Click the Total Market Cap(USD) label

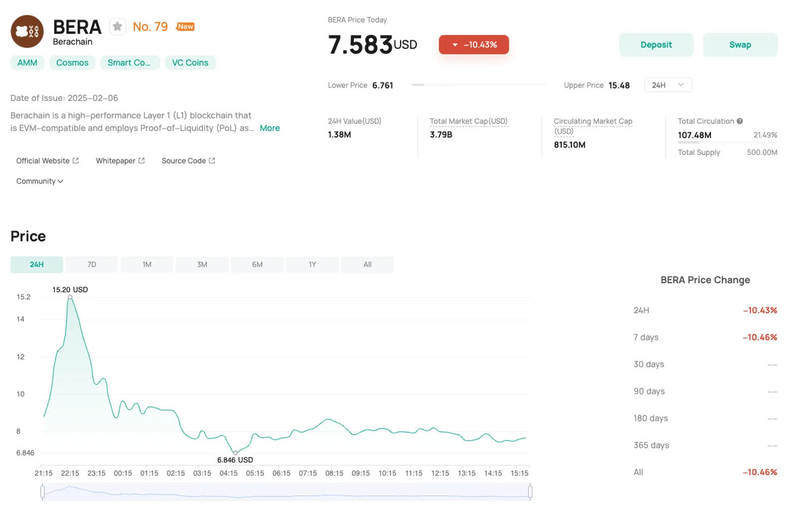[468, 121]
